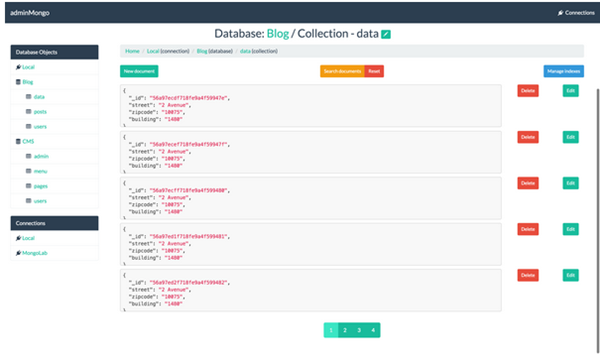The height and width of the screenshot is (360, 600).
Task: Open the menu collection under CMS
Action: pyautogui.click(x=40, y=171)
